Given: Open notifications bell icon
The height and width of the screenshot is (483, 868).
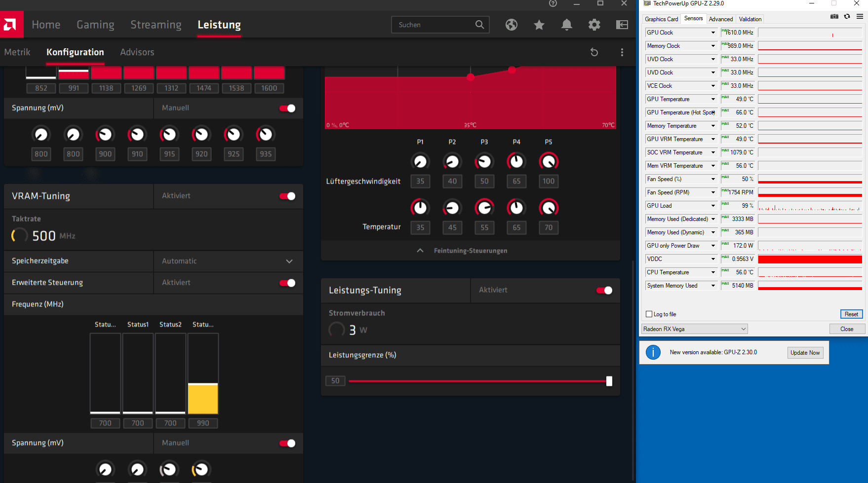Looking at the screenshot, I should point(567,25).
